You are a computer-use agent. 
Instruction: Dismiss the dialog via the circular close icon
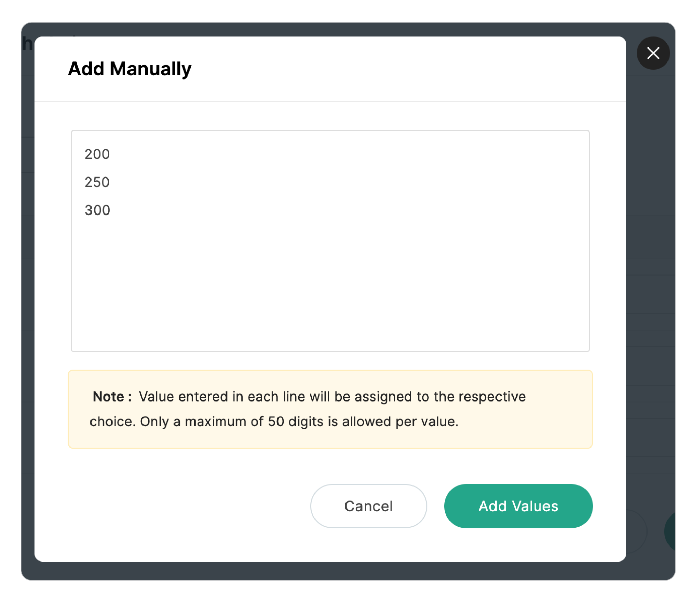coord(653,53)
